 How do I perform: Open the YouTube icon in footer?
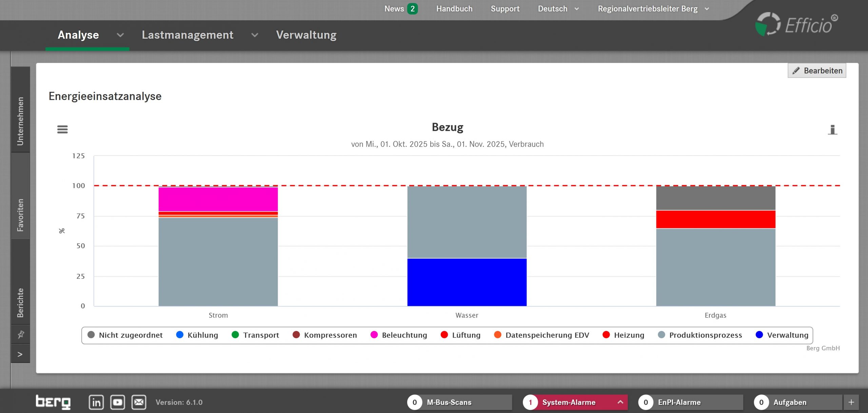pos(118,402)
